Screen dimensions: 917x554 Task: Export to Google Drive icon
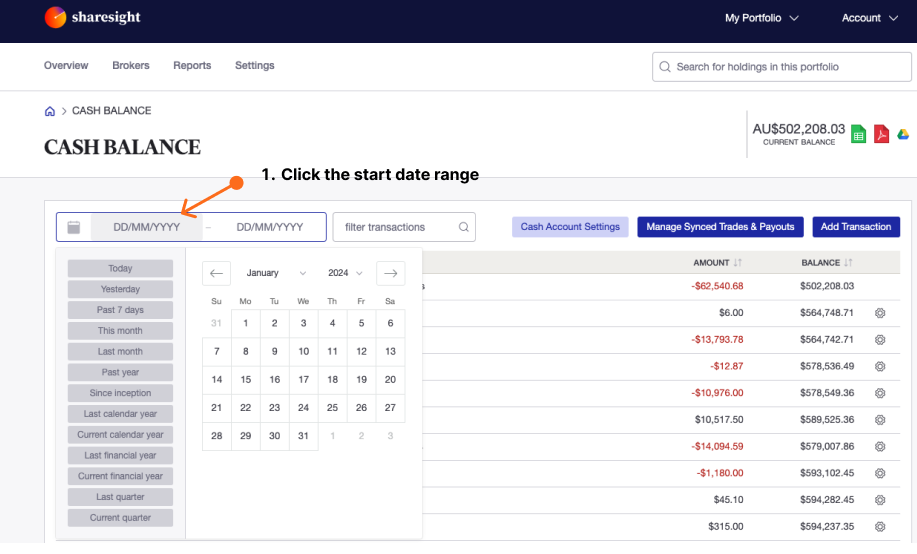(x=903, y=135)
